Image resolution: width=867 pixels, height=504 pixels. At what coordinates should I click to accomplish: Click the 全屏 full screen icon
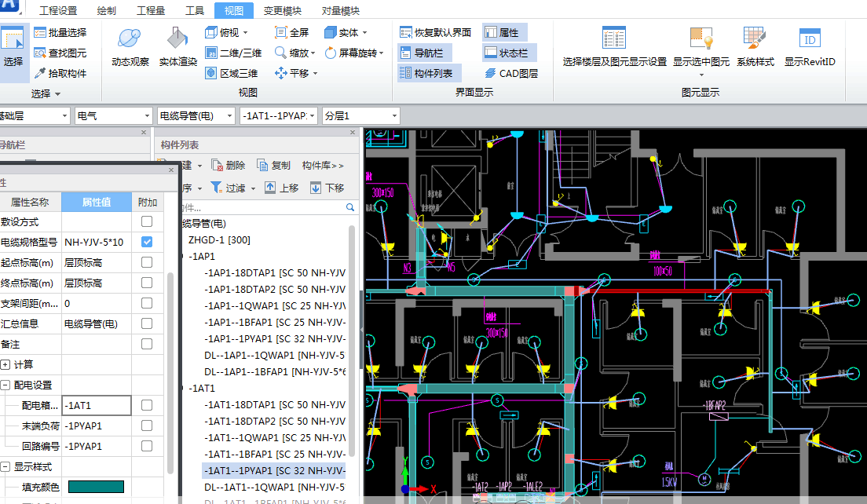pos(281,33)
